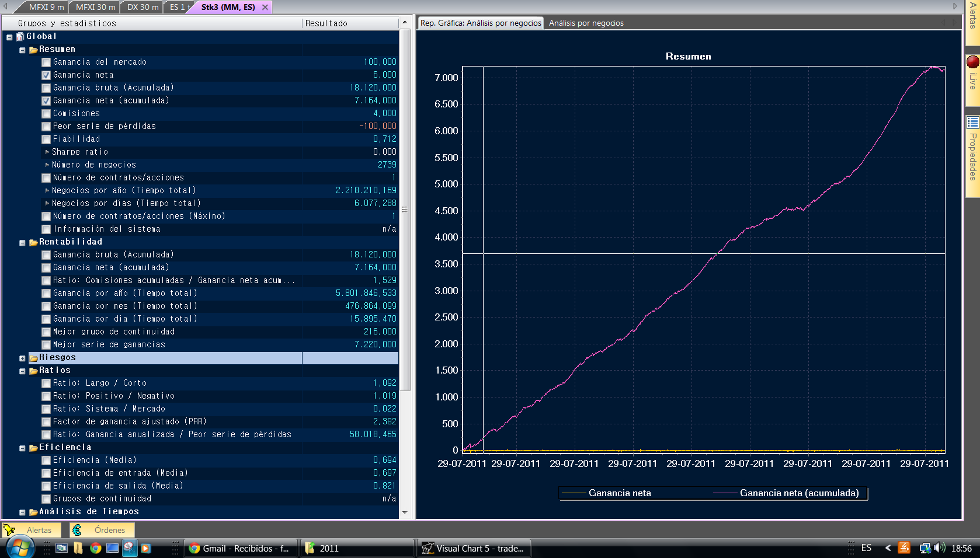The width and height of the screenshot is (980, 558).
Task: Click the Riesgos folder icon
Action: (33, 358)
